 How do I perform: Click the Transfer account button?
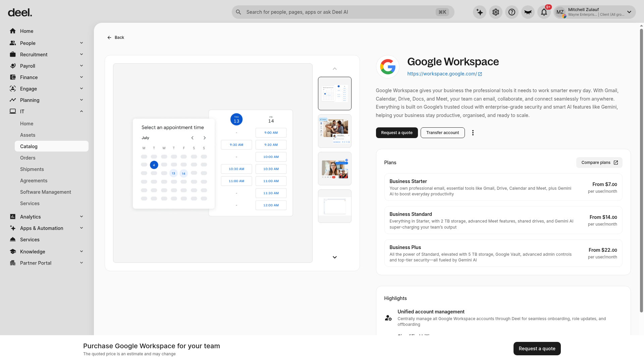pos(443,133)
